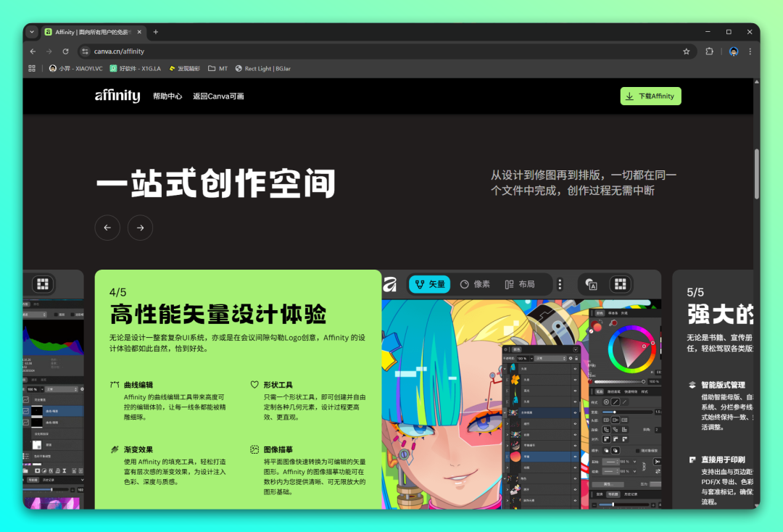Open the 帮助中心 menu item
783x532 pixels.
point(168,96)
